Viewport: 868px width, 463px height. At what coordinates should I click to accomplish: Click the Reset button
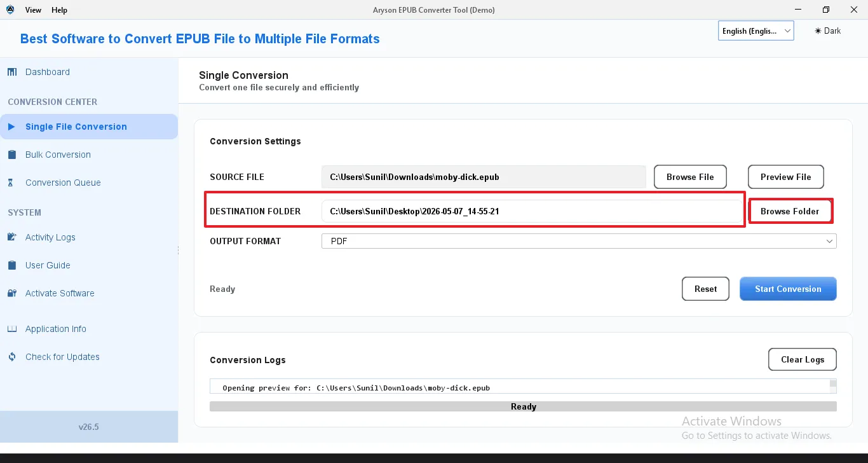(x=705, y=289)
